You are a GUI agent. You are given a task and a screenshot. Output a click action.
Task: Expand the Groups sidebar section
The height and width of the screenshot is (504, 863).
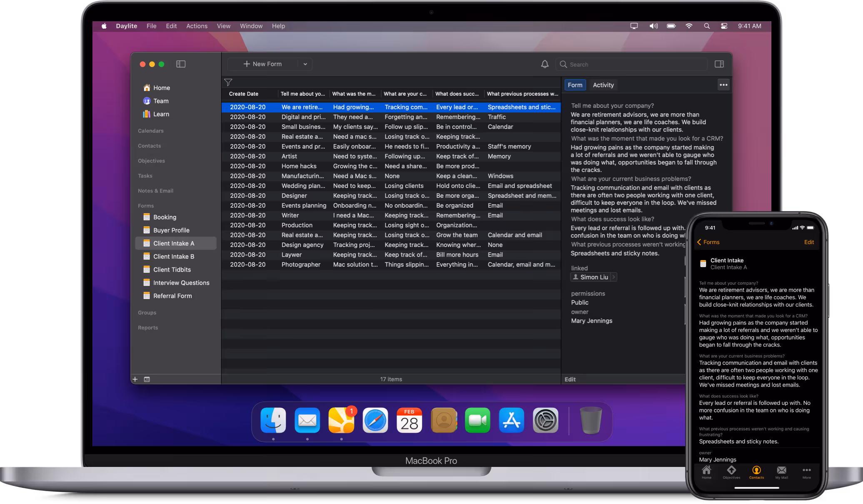[147, 313]
